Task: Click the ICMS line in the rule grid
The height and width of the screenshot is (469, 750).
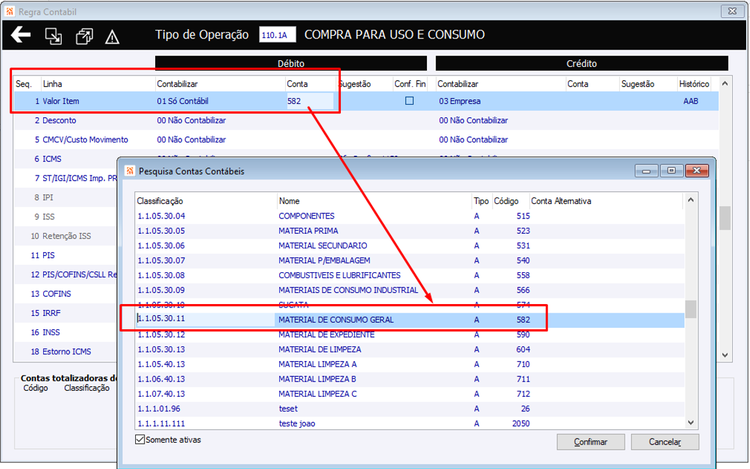Action: pos(52,159)
